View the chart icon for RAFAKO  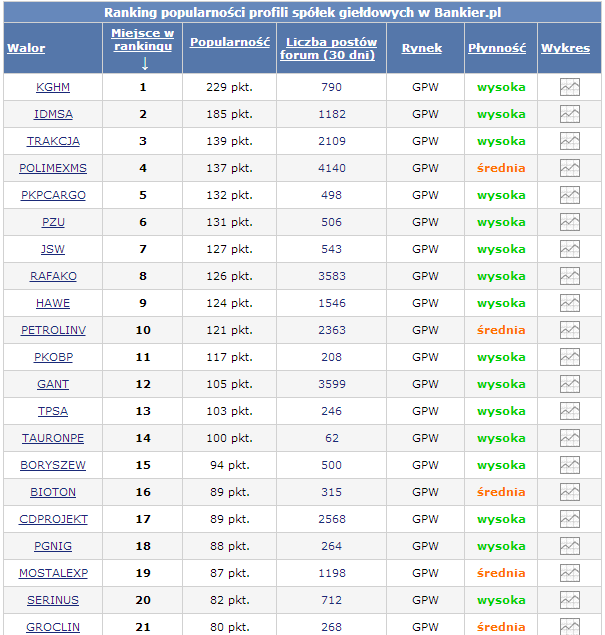570,276
